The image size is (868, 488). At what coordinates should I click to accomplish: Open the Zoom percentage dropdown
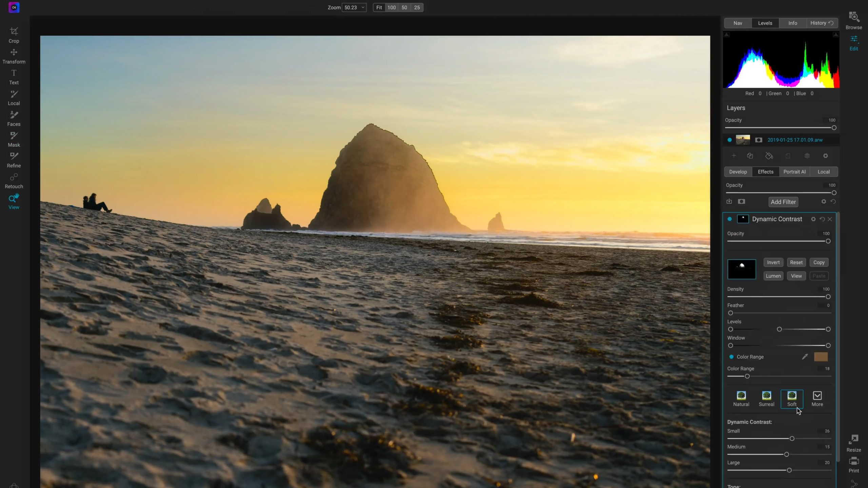pyautogui.click(x=354, y=7)
